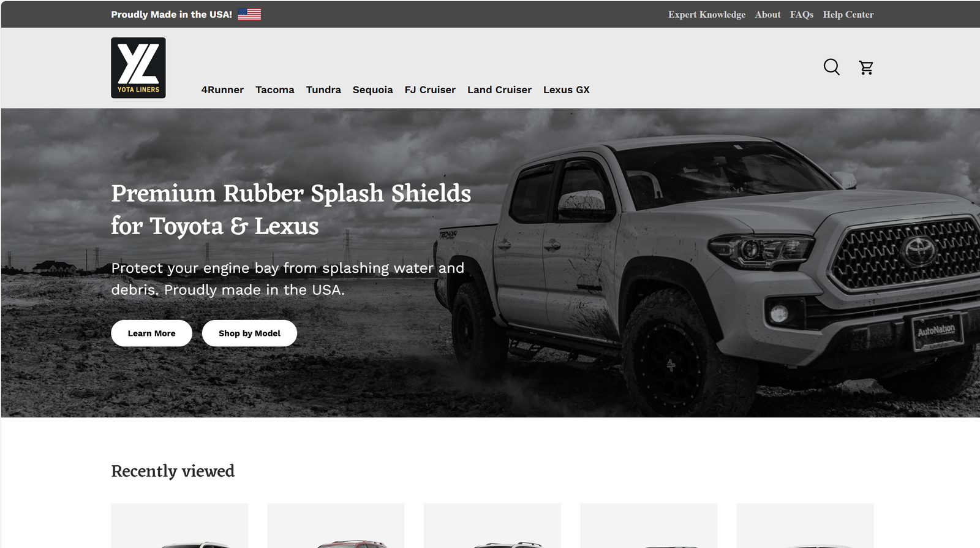Click the Yota Liners logo
This screenshot has width=980, height=548.
138,67
